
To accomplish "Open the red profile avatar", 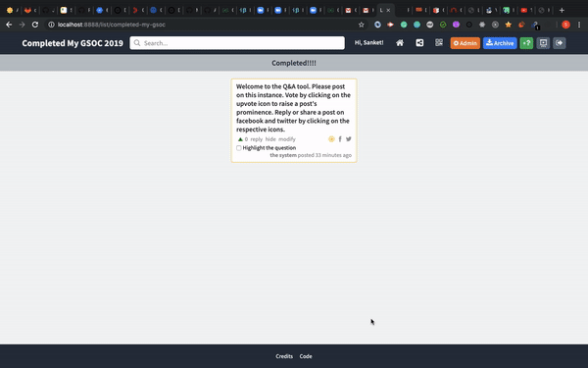I will (x=565, y=25).
